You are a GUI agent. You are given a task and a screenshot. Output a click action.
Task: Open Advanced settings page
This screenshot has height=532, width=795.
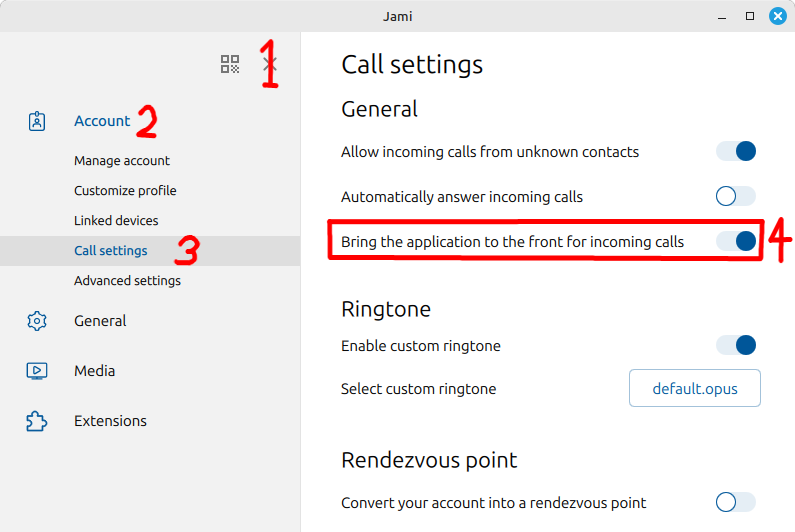point(127,280)
